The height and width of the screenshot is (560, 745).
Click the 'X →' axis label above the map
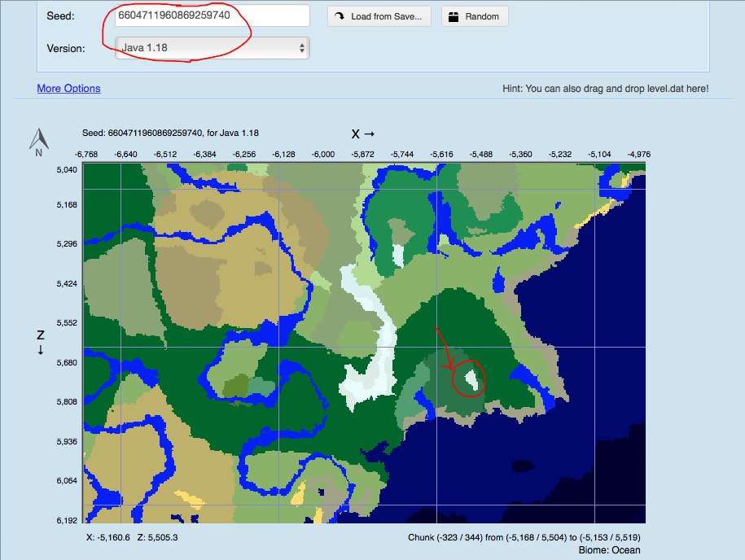363,134
